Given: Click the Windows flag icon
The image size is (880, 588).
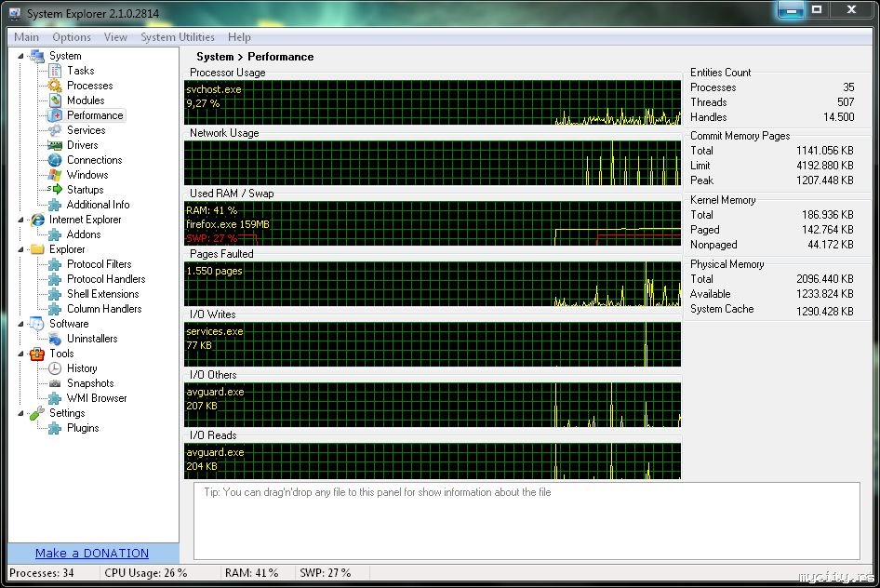Looking at the screenshot, I should pyautogui.click(x=55, y=175).
